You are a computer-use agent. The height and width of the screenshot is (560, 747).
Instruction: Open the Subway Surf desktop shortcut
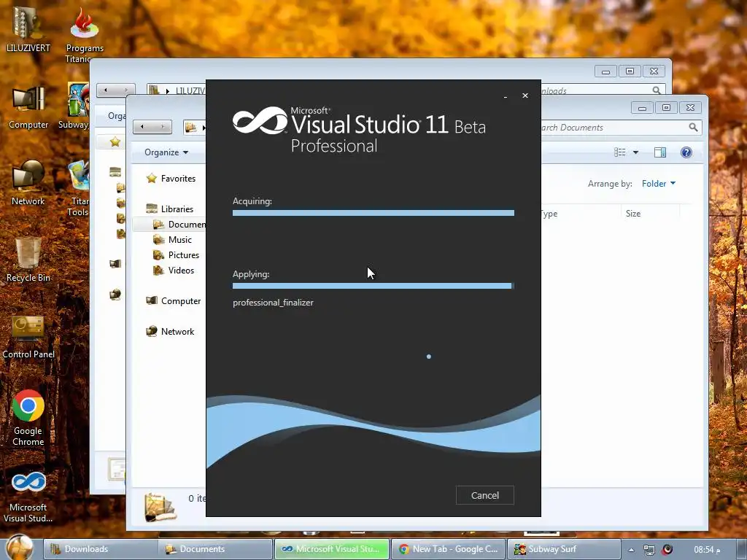(x=76, y=106)
